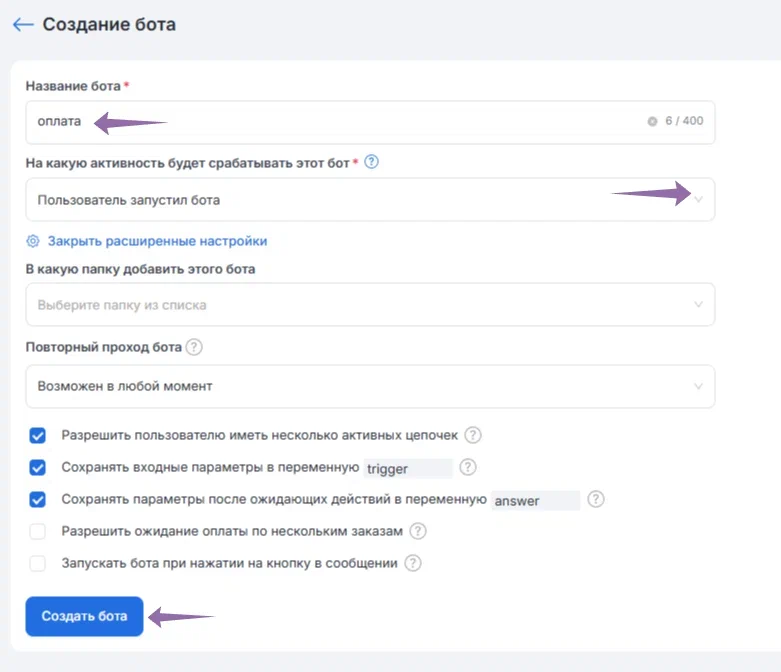
Task: Go back using the left arrow icon
Action: 23,24
